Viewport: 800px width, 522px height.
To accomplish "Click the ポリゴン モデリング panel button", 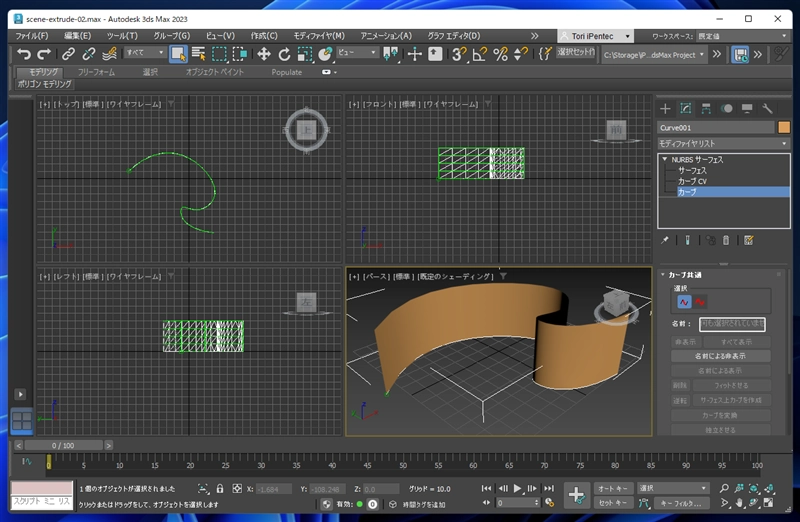I will tap(45, 84).
